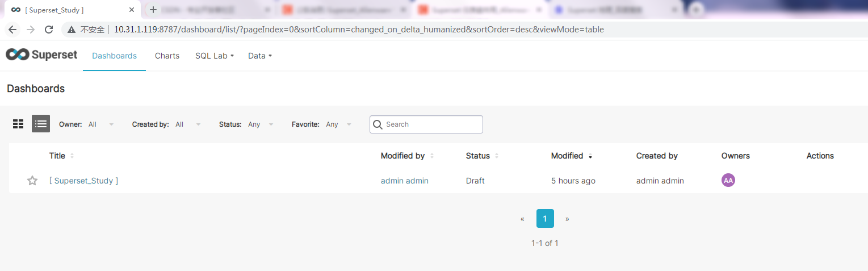The height and width of the screenshot is (271, 868).
Task: Expand the SQL Lab menu
Action: (x=215, y=56)
